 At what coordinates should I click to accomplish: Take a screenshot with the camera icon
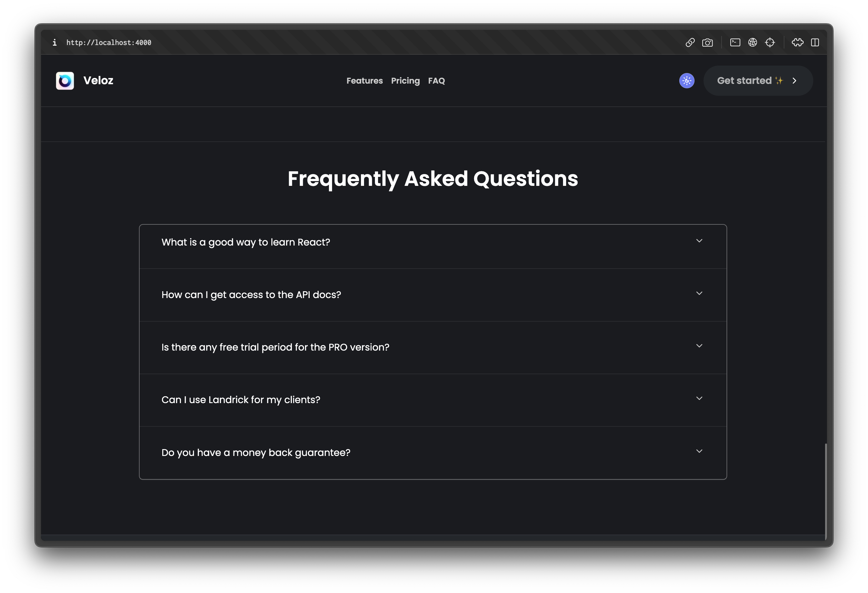(x=707, y=43)
